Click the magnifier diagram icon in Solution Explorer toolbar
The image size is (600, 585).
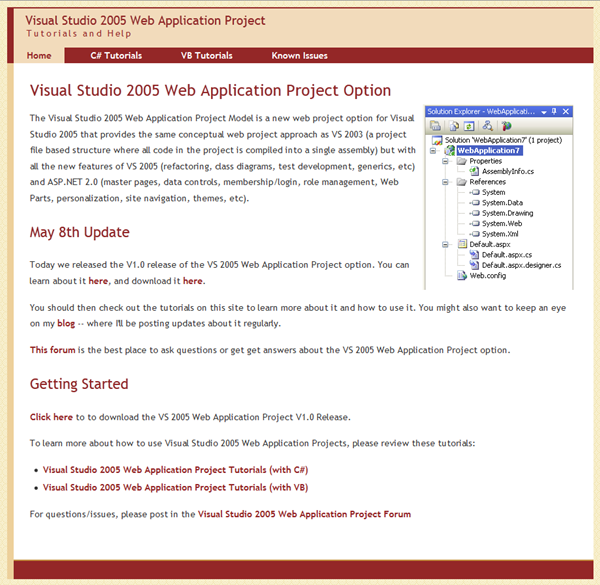[488, 125]
